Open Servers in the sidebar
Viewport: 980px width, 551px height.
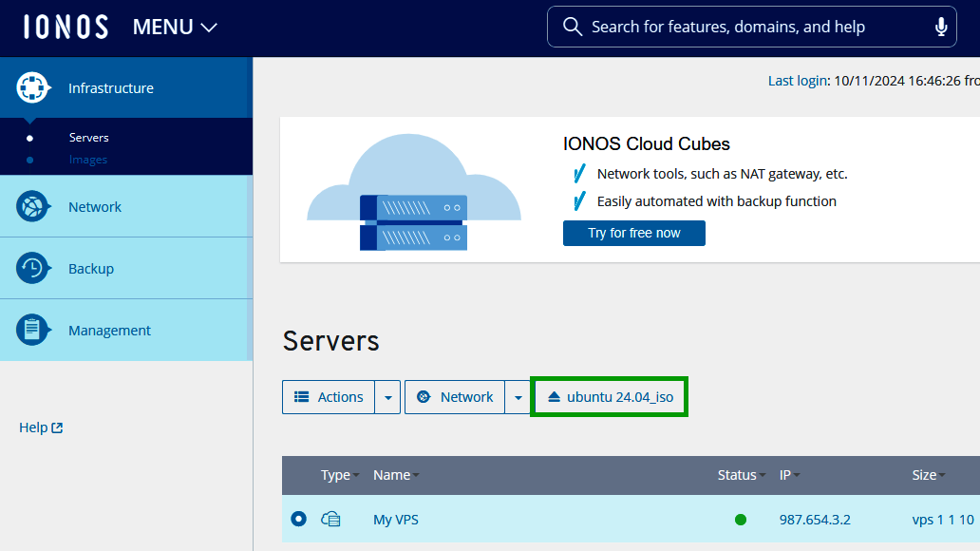88,138
